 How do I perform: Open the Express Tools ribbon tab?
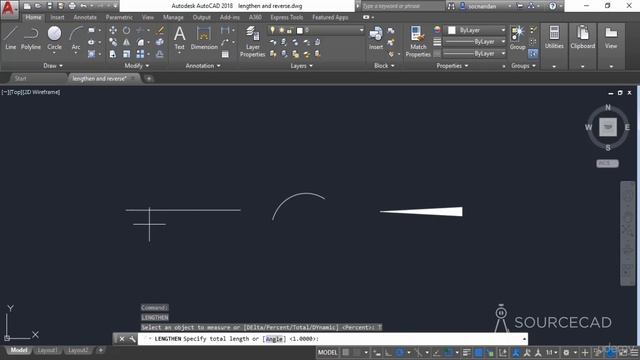[287, 17]
